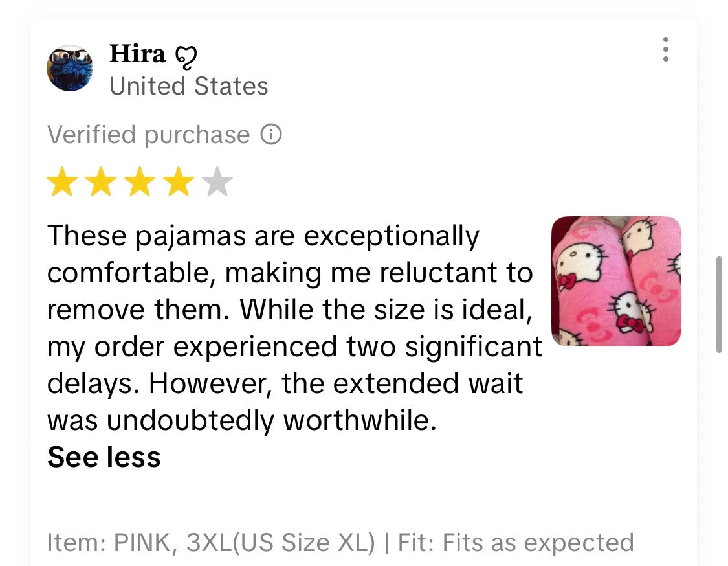Screen dimensions: 728x566
Task: Open the pink Hello Kitty pajama photo
Action: 615,281
